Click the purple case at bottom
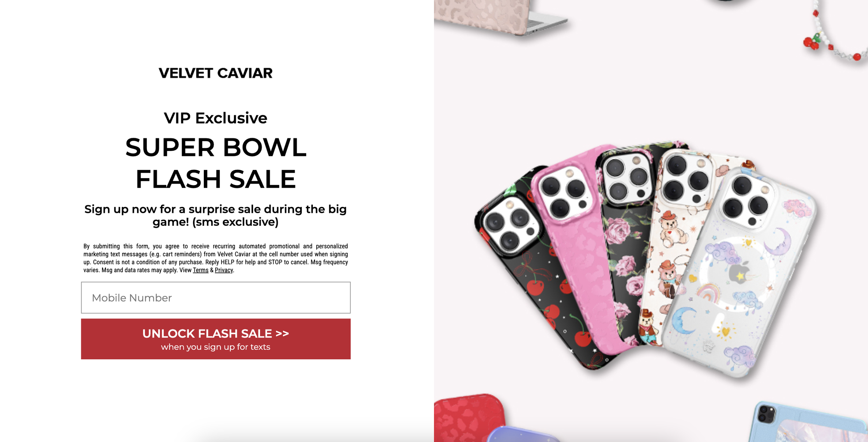The image size is (868, 442). click(x=521, y=434)
